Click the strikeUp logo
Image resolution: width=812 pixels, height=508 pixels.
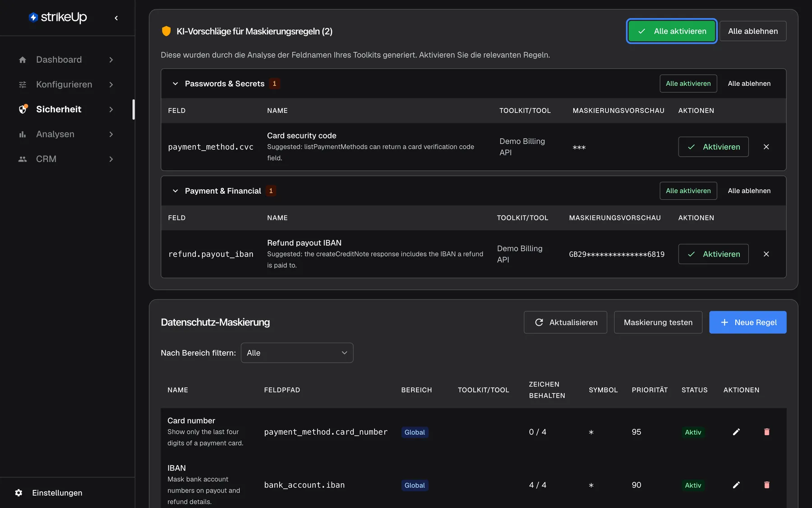click(58, 17)
